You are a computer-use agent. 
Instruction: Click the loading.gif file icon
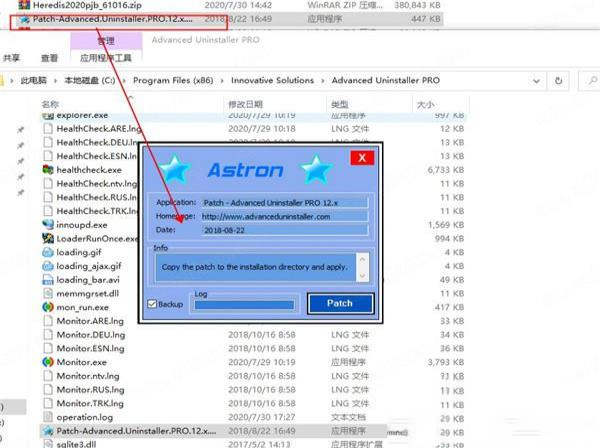point(47,253)
